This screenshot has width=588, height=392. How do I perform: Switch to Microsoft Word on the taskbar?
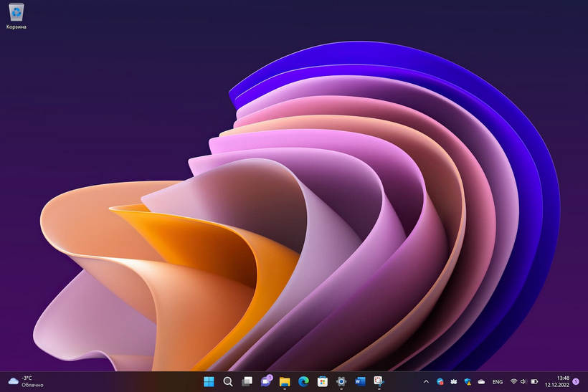click(360, 381)
